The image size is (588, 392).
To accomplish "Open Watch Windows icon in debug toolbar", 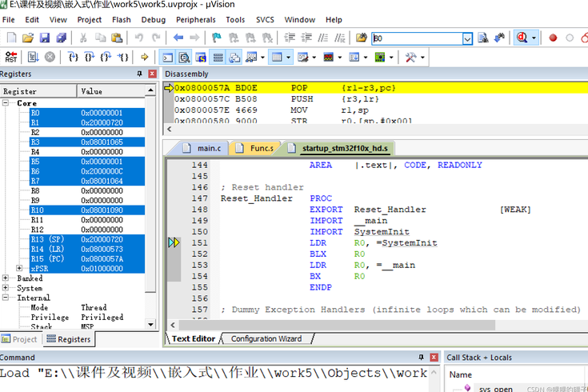I will 251,58.
